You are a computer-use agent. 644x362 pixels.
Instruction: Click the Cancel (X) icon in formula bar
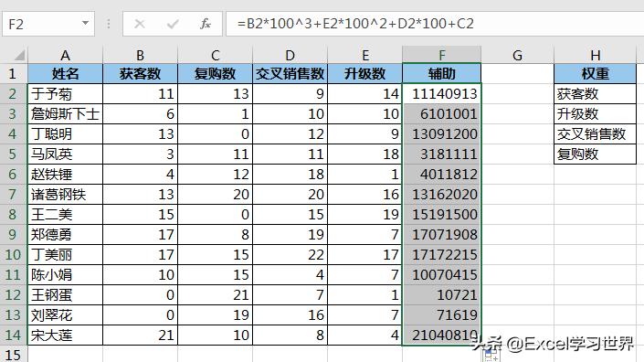click(140, 24)
